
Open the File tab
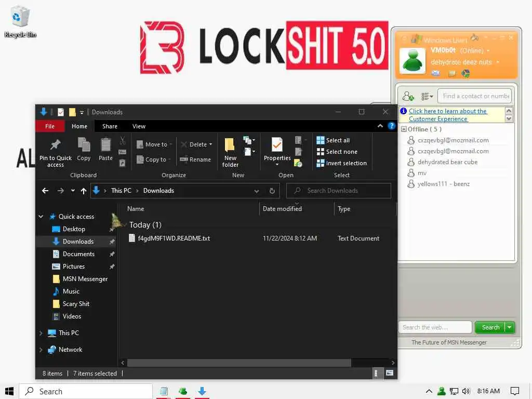click(50, 126)
